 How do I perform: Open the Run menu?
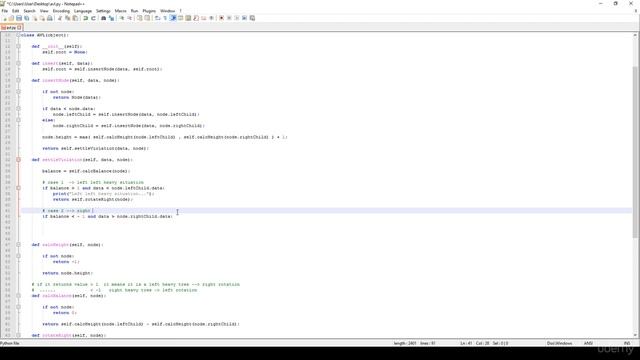134,11
